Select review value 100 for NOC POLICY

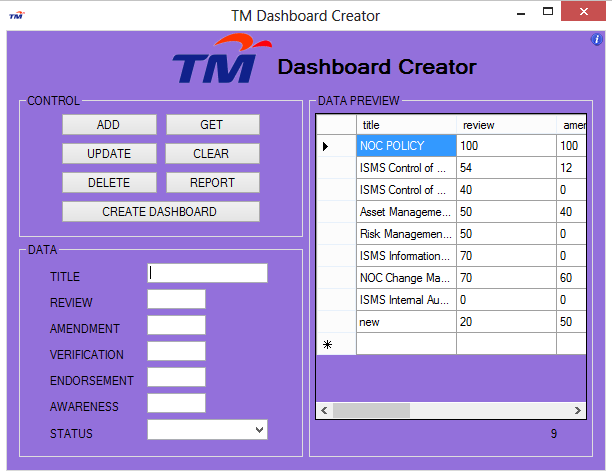coord(506,146)
